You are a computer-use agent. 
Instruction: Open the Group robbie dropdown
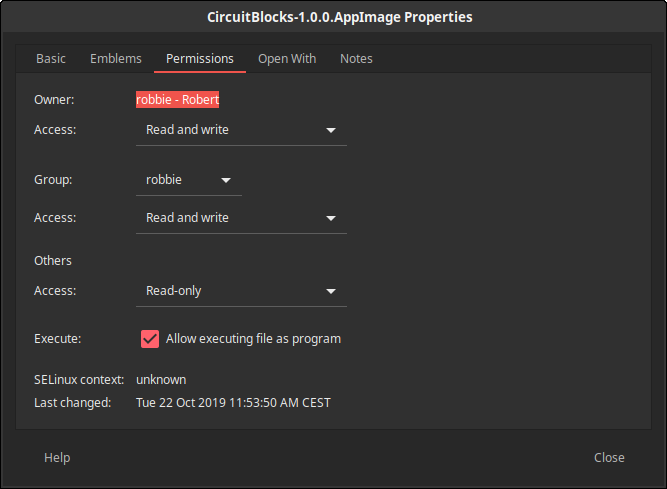(188, 180)
